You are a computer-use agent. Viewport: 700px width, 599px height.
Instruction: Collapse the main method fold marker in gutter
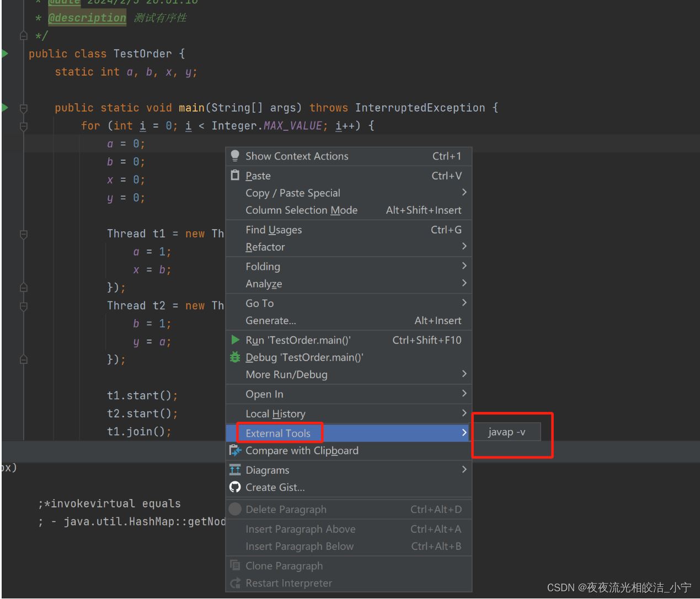point(24,108)
